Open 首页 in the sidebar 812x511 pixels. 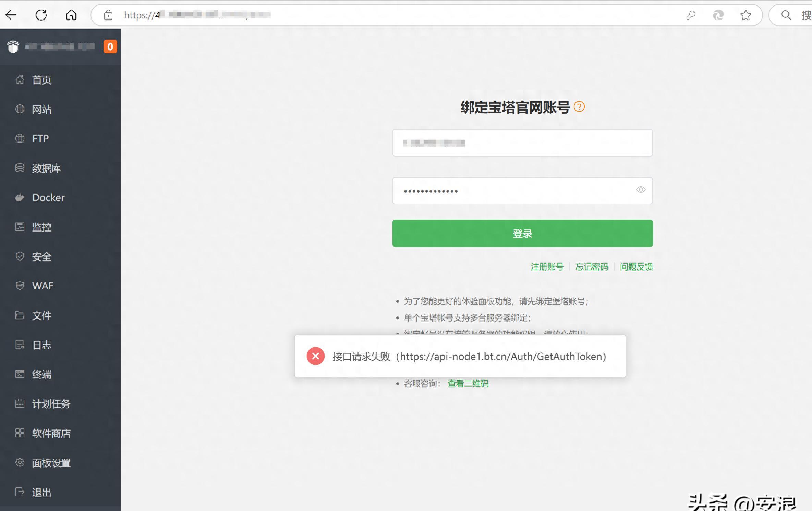point(42,80)
